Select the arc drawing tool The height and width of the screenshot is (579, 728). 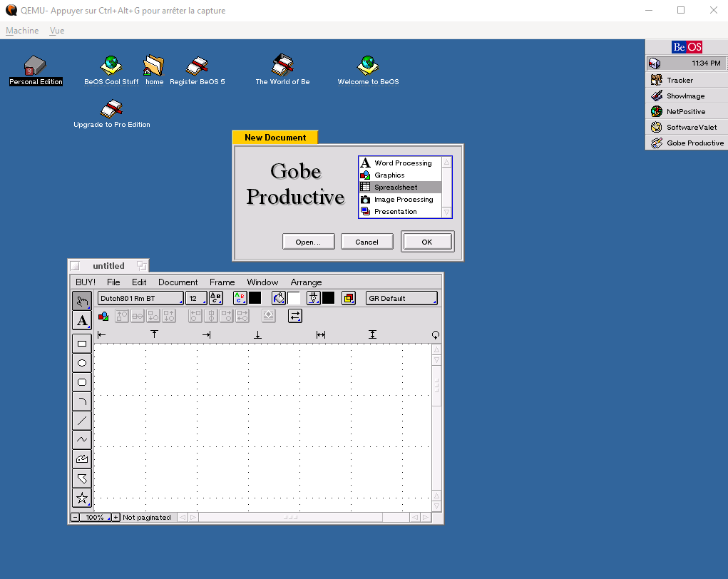click(82, 401)
